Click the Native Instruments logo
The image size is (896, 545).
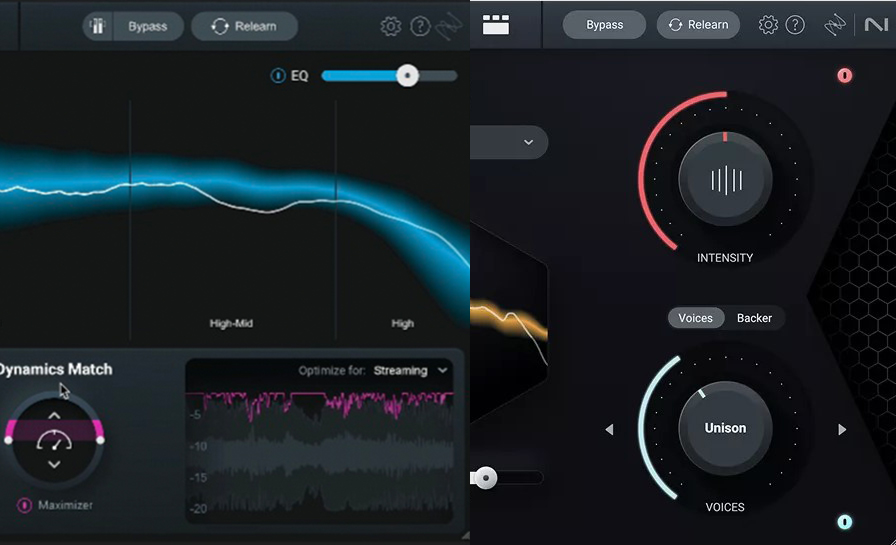[x=876, y=25]
